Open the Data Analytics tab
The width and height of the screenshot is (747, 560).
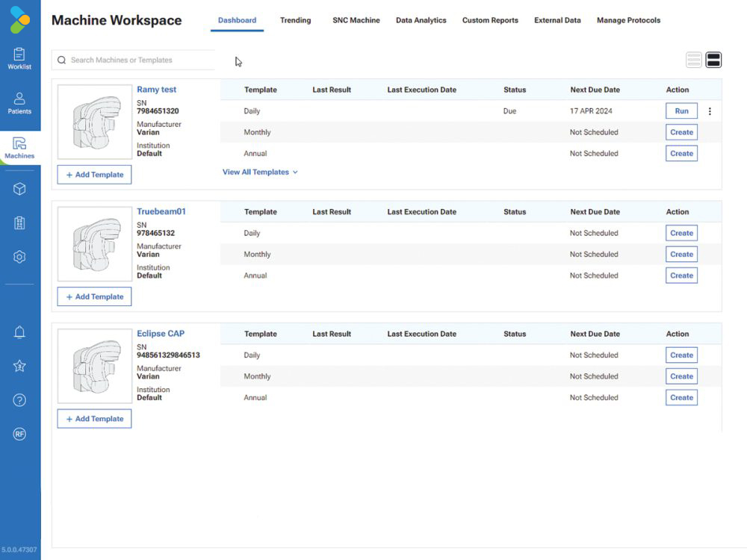pos(421,20)
